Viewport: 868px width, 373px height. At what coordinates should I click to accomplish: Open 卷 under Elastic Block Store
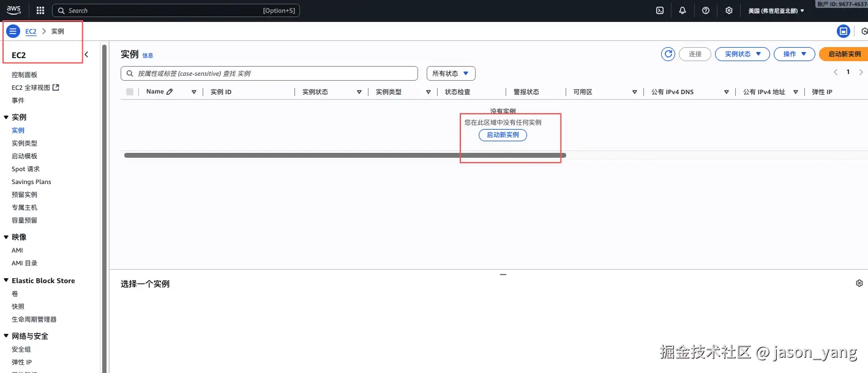[x=15, y=294]
